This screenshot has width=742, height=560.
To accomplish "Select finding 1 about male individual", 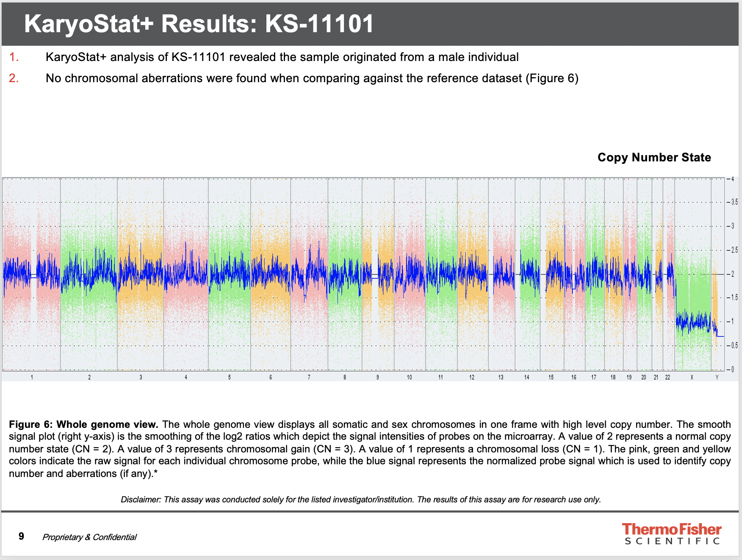I will [x=282, y=57].
